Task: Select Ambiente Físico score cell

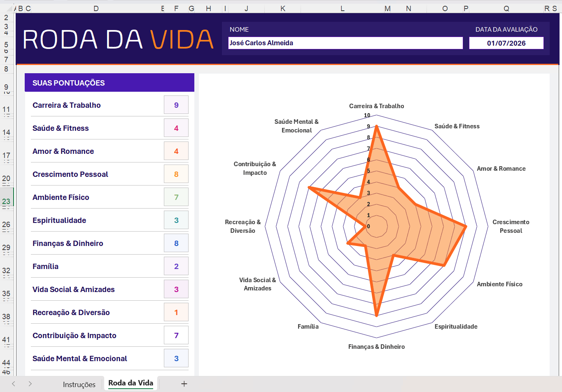Action: [176, 197]
